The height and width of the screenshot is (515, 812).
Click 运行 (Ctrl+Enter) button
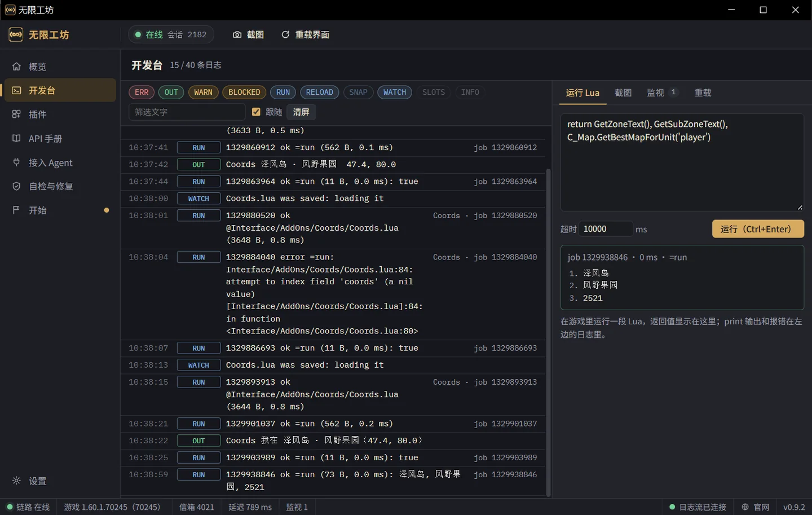(758, 229)
